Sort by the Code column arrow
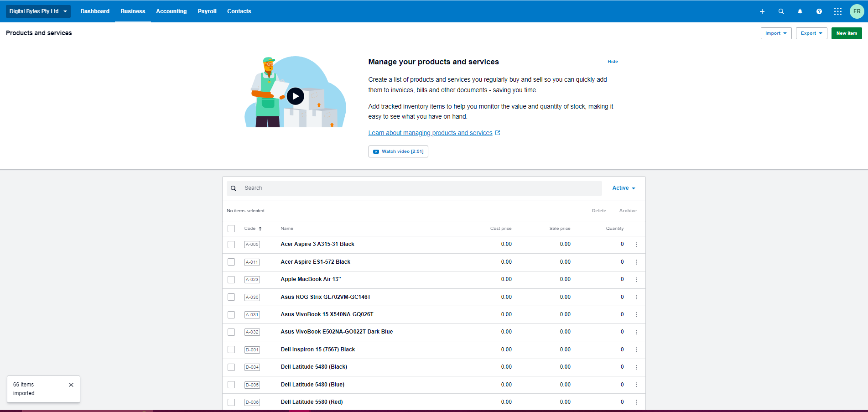Screen dimensions: 868x412 coord(260,229)
